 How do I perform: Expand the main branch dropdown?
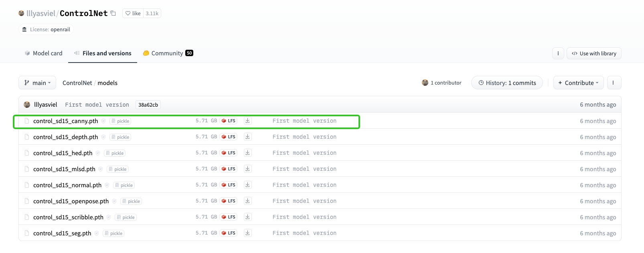click(x=37, y=83)
